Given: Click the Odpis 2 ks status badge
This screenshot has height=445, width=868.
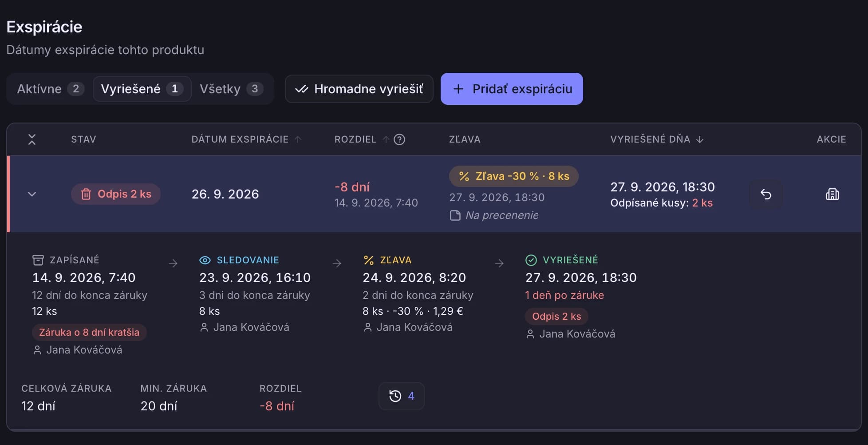Looking at the screenshot, I should click(116, 194).
